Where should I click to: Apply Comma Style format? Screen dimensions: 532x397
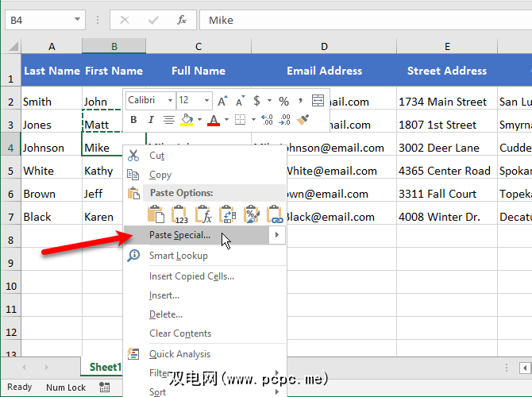(x=300, y=100)
